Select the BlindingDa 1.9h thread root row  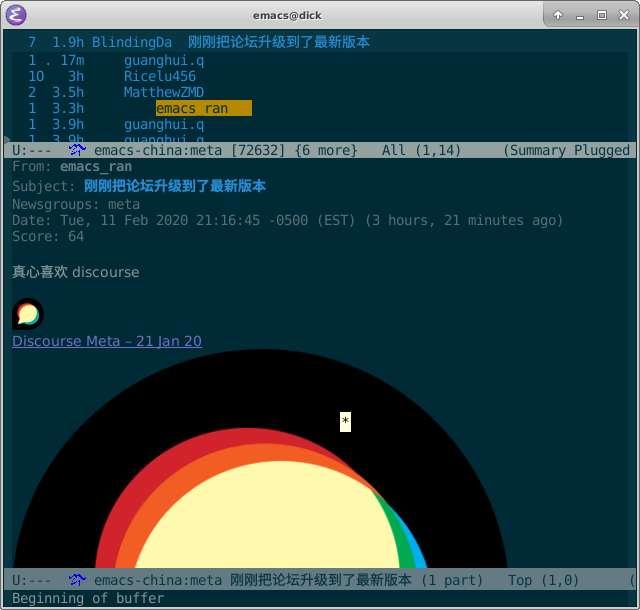click(x=199, y=42)
